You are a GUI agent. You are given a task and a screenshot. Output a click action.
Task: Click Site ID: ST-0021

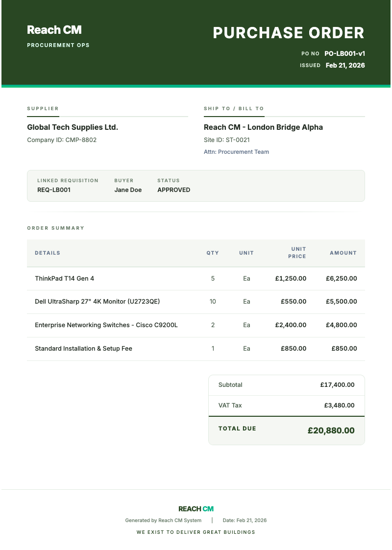227,140
